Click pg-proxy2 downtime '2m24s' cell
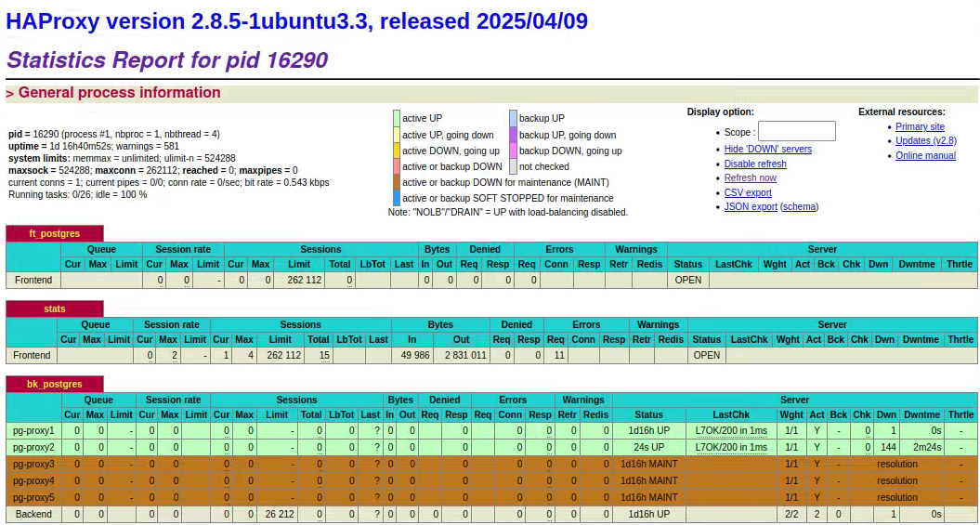Screen dimensions: 980x525 (921, 448)
